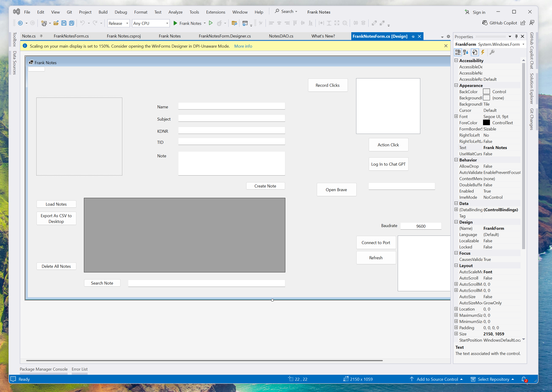Click the BackColor color swatch
552x392 pixels.
[486, 92]
